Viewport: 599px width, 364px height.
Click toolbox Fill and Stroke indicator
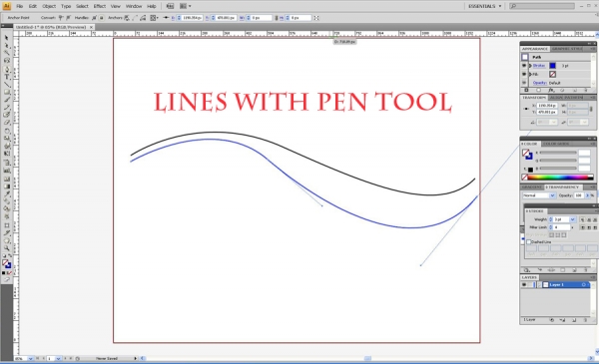pyautogui.click(x=7, y=263)
